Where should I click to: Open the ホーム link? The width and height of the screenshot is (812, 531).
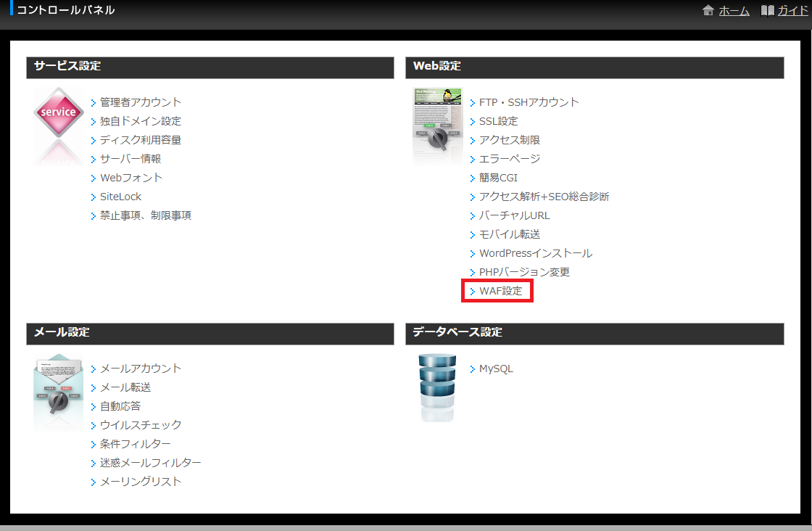click(734, 11)
